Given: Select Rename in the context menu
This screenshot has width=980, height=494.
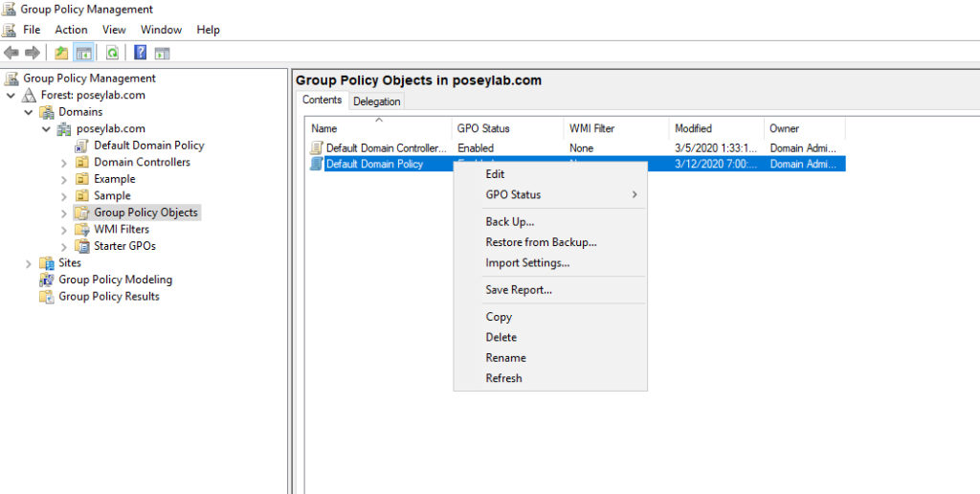Looking at the screenshot, I should [550, 358].
